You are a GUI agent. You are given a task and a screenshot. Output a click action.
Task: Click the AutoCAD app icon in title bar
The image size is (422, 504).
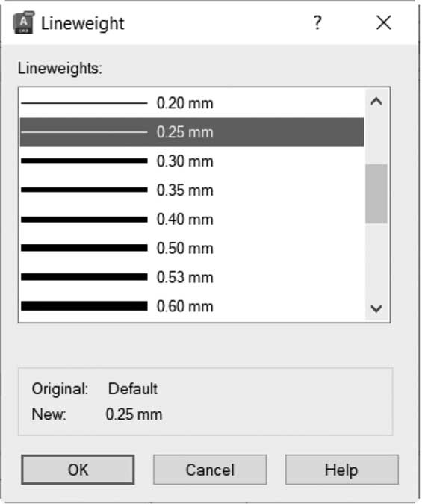tap(23, 23)
